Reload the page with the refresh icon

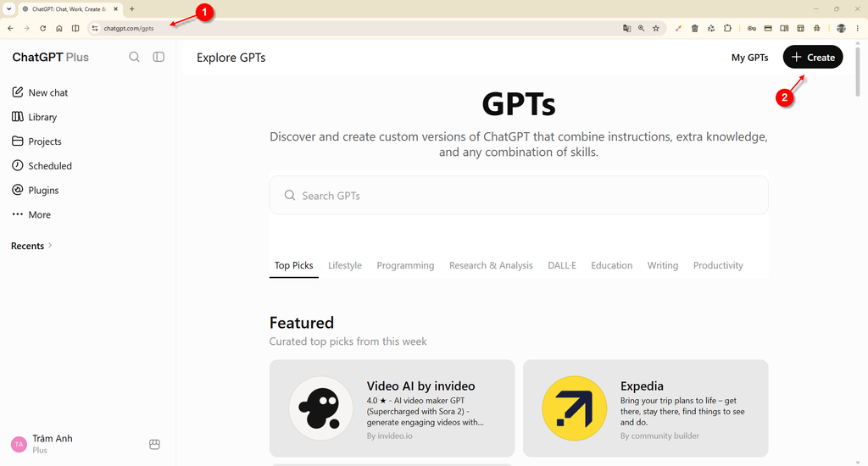pos(42,28)
